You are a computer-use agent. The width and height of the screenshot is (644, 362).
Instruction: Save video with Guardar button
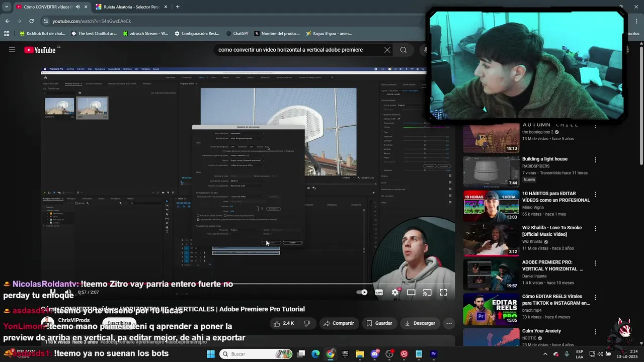[379, 323]
